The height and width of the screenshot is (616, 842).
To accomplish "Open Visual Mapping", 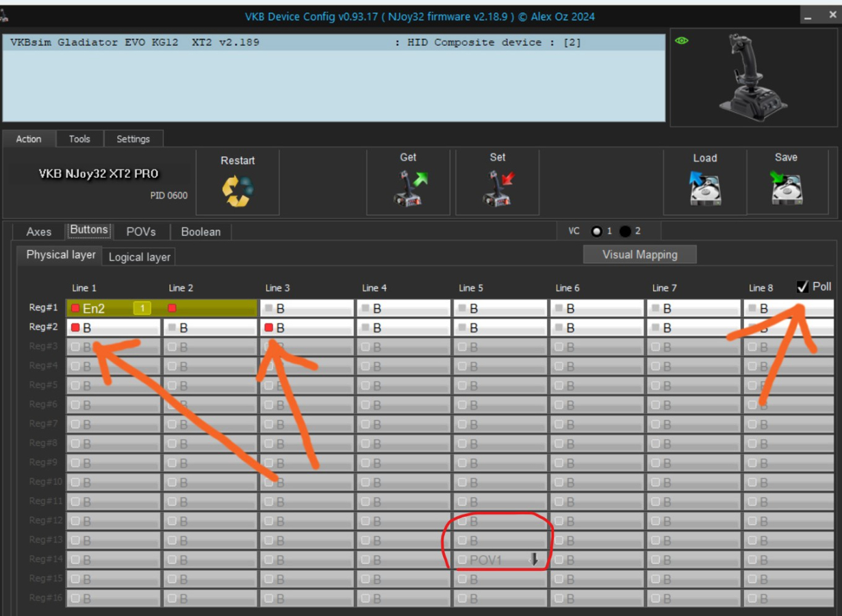I will (640, 255).
